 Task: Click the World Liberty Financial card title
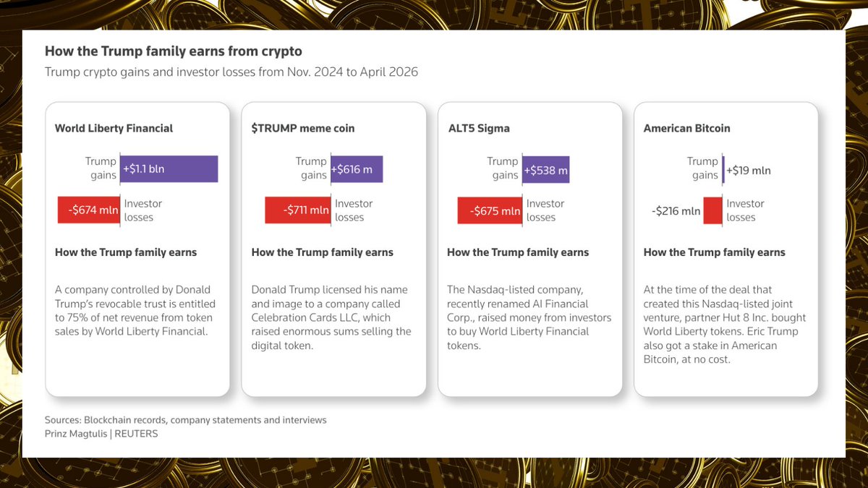[114, 128]
